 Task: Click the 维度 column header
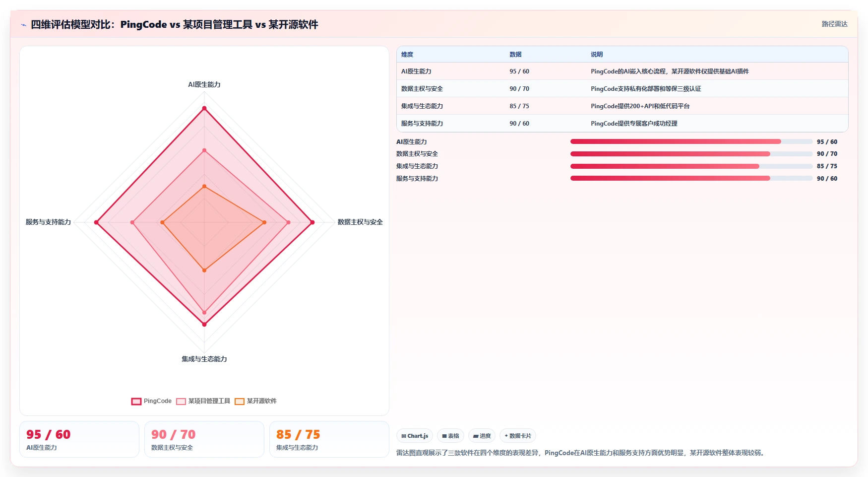[407, 55]
